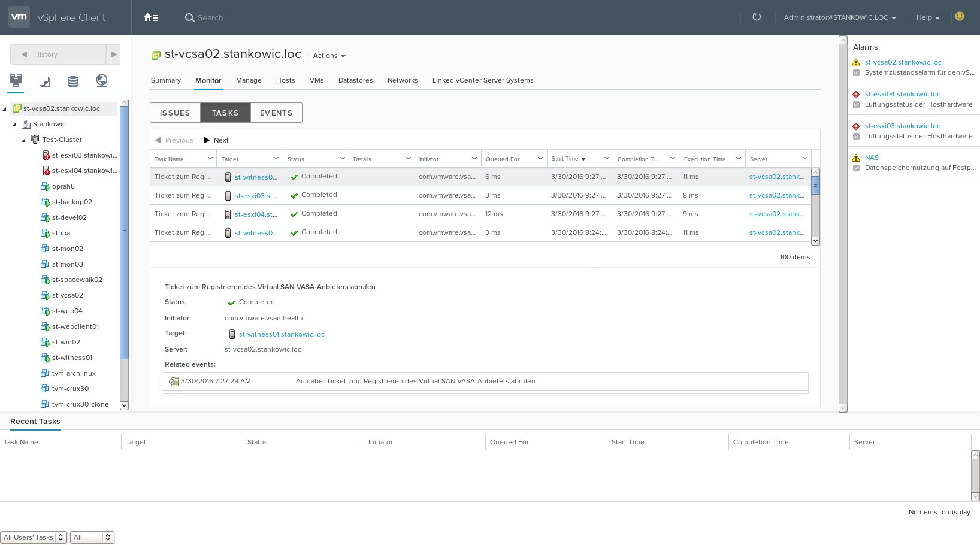Open st-witness01.stankowic.loc target link in details
The image size is (980, 545).
click(x=282, y=334)
